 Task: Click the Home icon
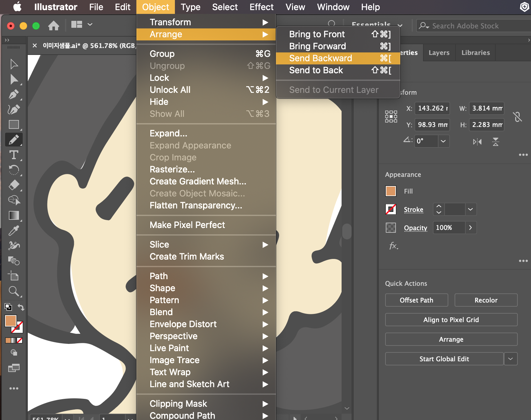pyautogui.click(x=54, y=25)
